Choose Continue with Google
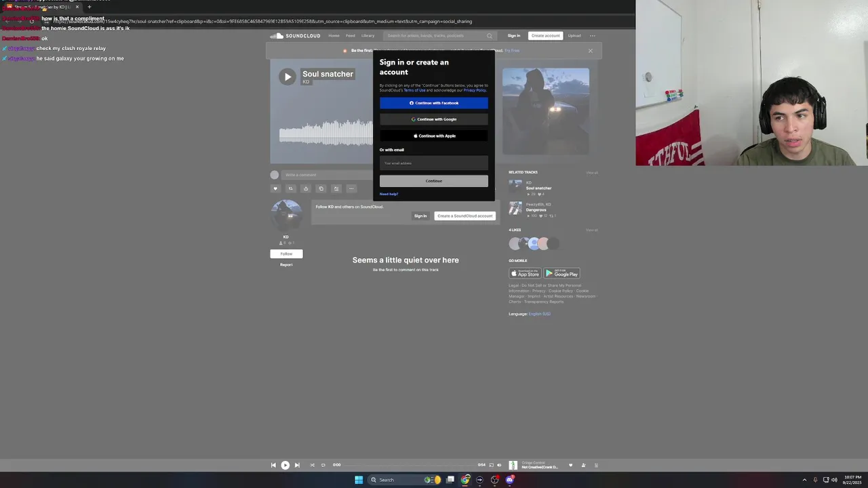This screenshot has height=488, width=868. coord(433,119)
